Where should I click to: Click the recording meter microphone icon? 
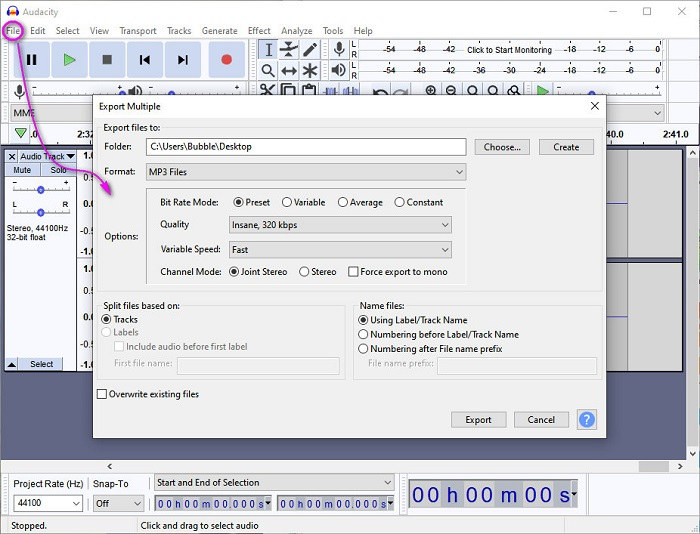tap(339, 49)
